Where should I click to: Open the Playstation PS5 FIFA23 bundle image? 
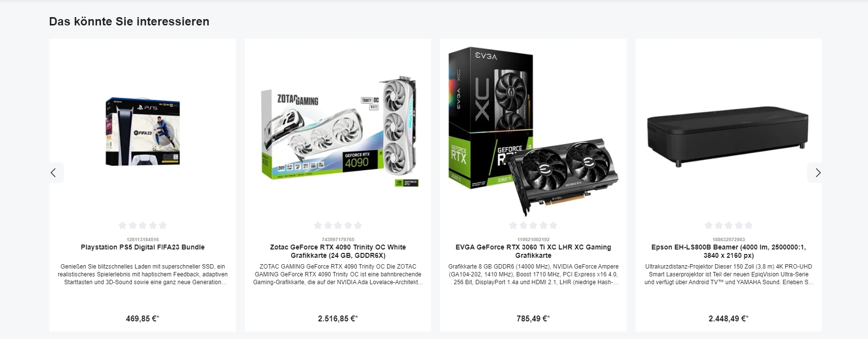tap(142, 132)
